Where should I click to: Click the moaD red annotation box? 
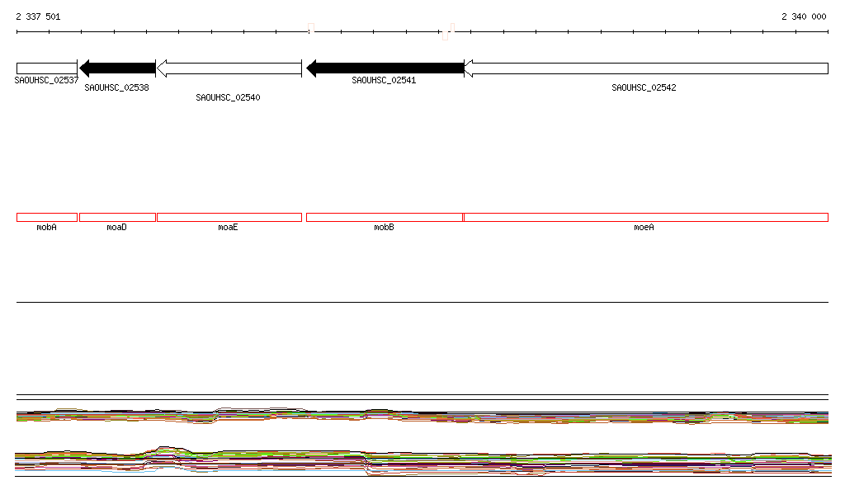click(x=117, y=218)
